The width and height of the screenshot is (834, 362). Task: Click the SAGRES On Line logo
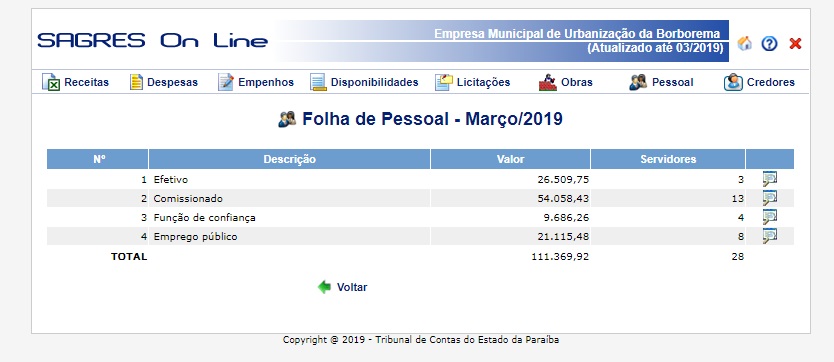152,40
